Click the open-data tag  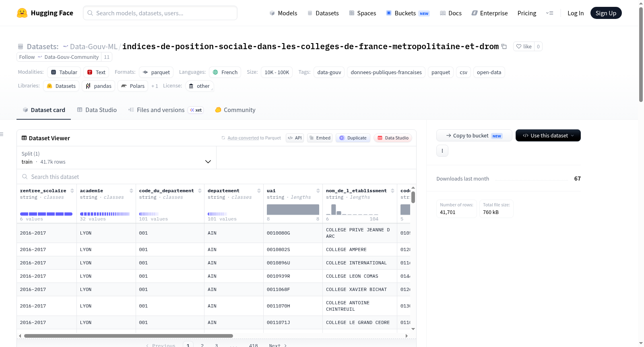pyautogui.click(x=489, y=72)
